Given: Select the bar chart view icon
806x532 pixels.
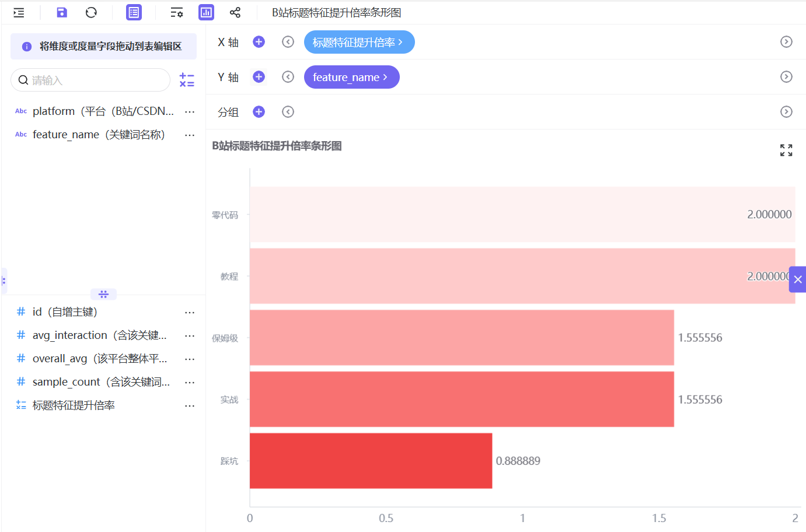Looking at the screenshot, I should click(x=206, y=12).
